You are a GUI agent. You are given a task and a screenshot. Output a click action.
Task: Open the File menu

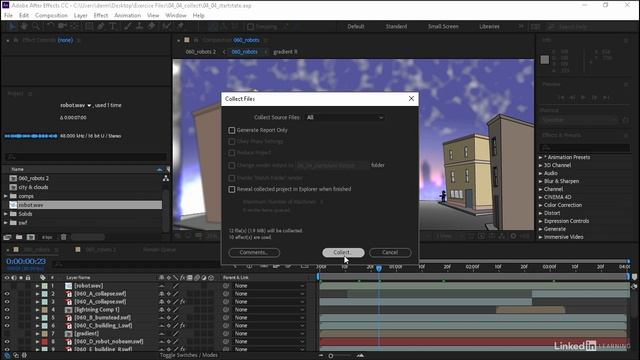pyautogui.click(x=8, y=16)
